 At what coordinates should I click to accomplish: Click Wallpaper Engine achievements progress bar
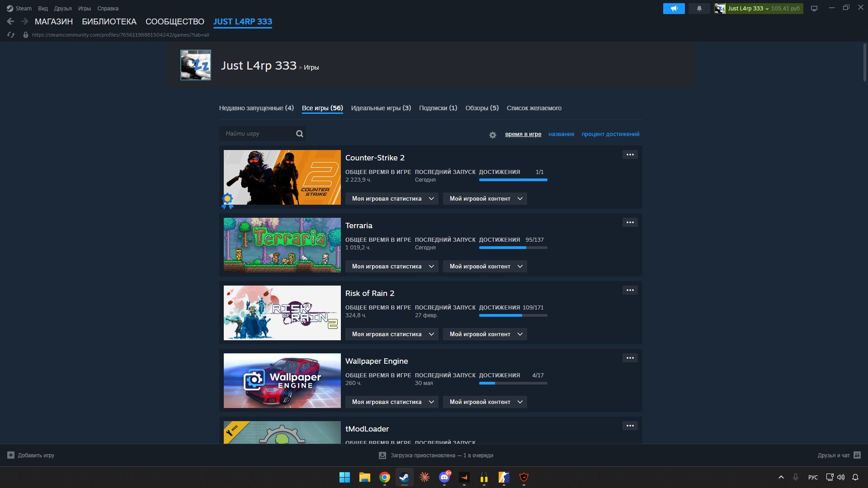(x=513, y=383)
